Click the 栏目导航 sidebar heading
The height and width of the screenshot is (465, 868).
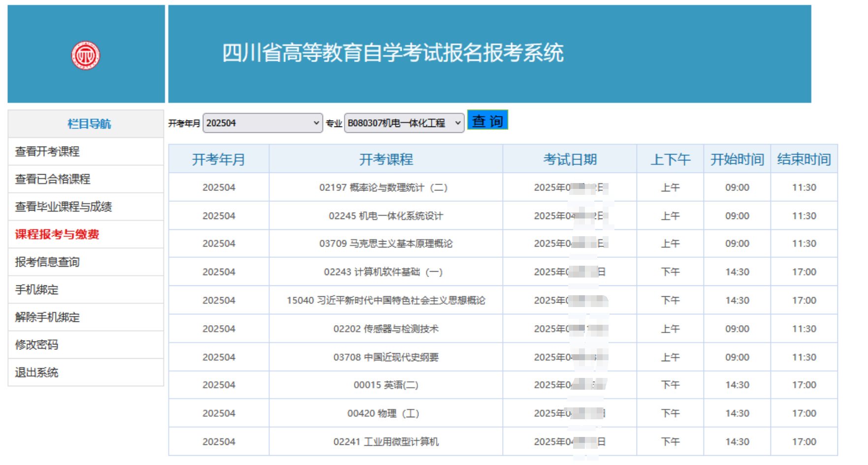tap(89, 124)
